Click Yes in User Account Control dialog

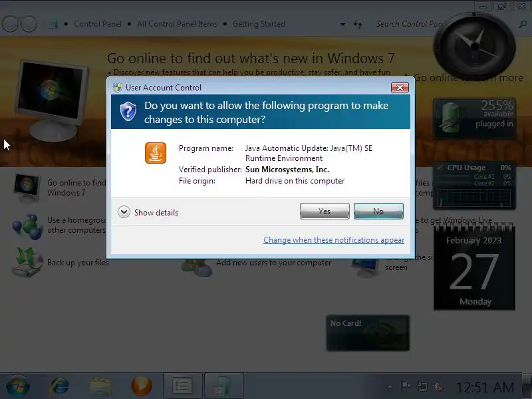[325, 211]
